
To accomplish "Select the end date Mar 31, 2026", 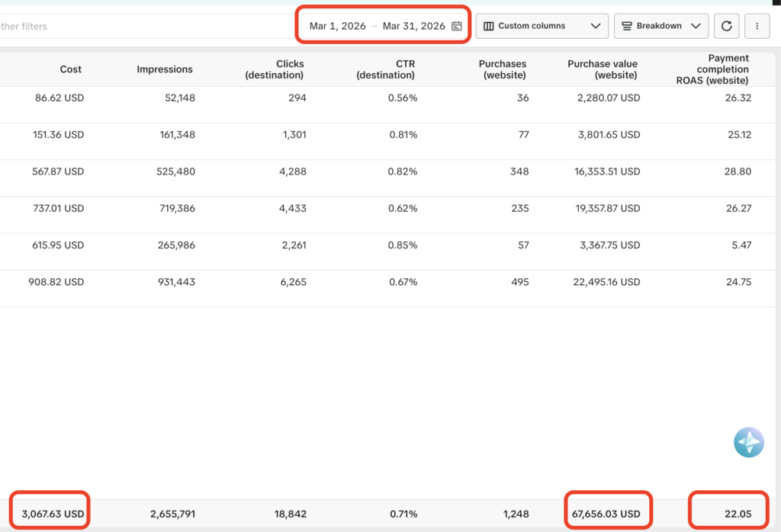I will pos(413,26).
